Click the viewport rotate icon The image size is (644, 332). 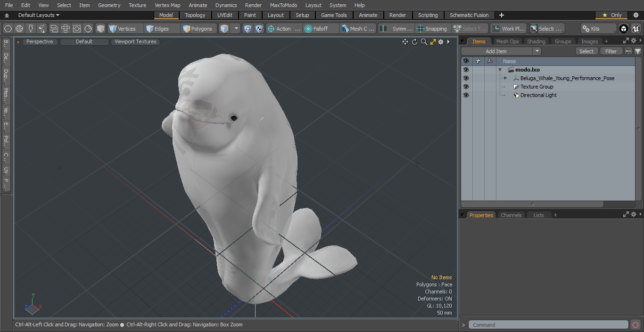click(414, 42)
